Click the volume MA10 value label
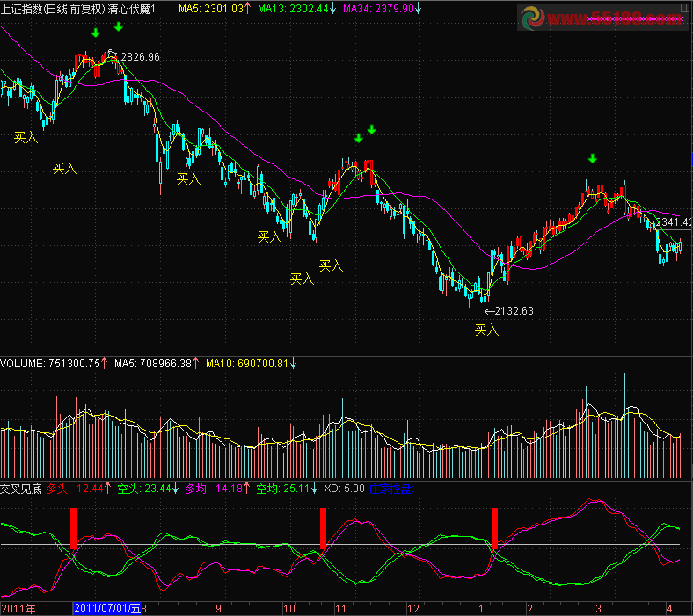 pyautogui.click(x=250, y=363)
